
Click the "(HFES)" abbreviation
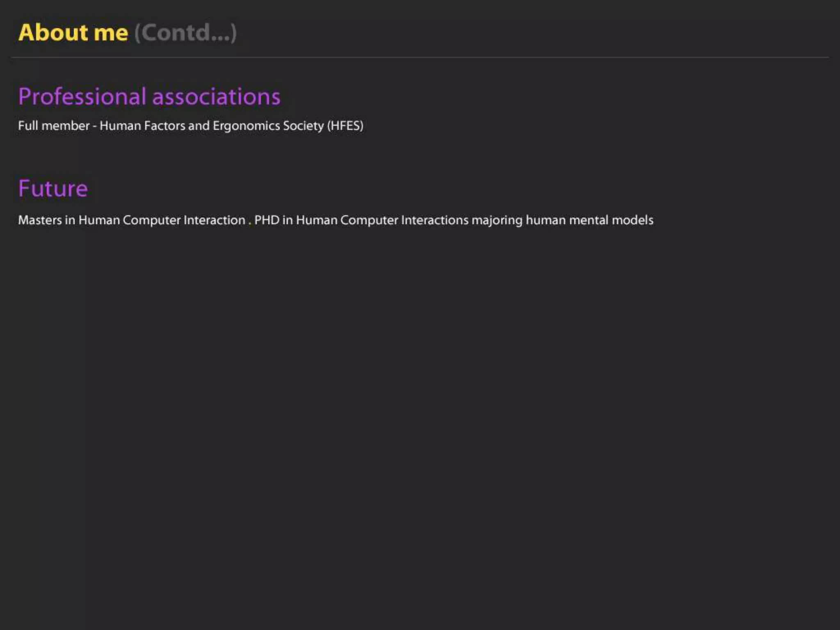[345, 126]
